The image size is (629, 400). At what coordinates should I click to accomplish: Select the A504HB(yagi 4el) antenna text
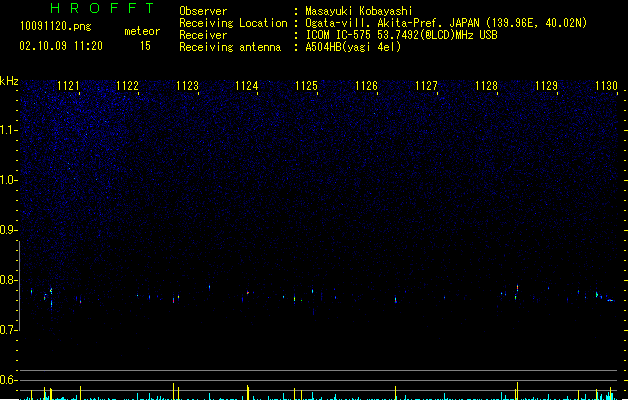[x=353, y=47]
